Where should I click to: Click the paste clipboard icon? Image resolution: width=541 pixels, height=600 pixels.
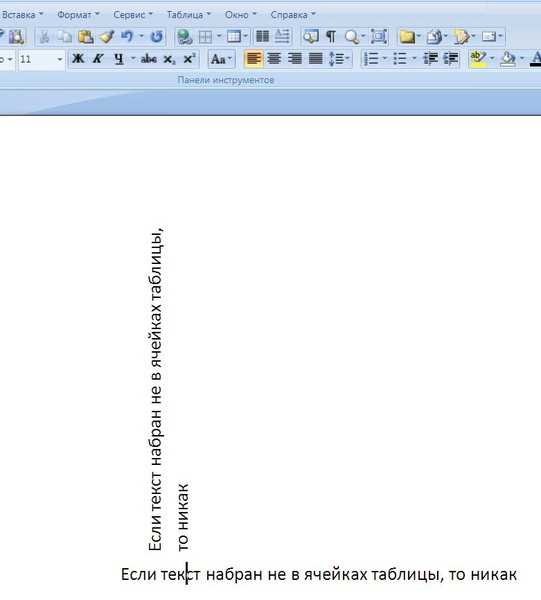[86, 37]
